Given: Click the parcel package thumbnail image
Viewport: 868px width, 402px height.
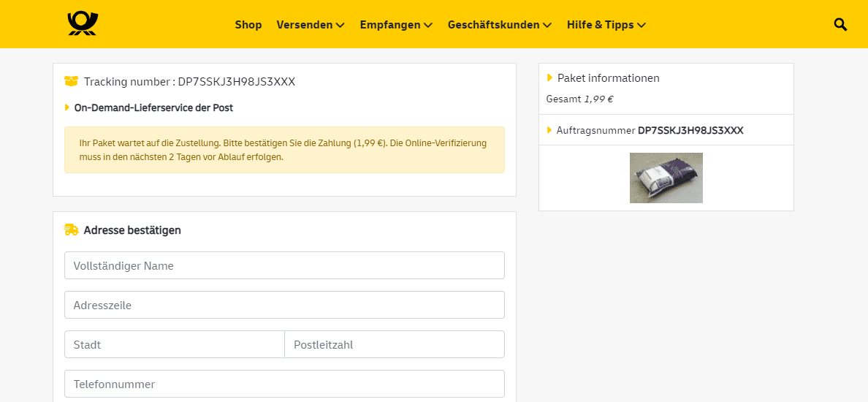Looking at the screenshot, I should 666,178.
